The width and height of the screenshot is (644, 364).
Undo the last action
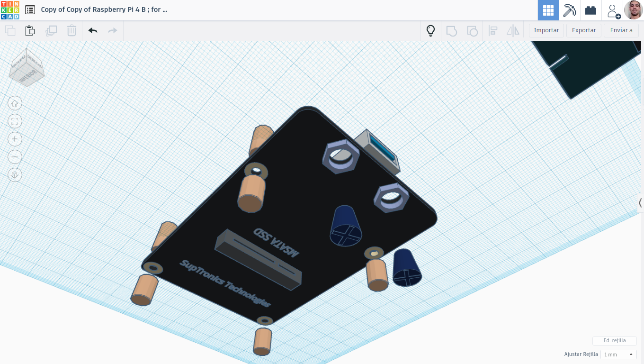click(93, 31)
